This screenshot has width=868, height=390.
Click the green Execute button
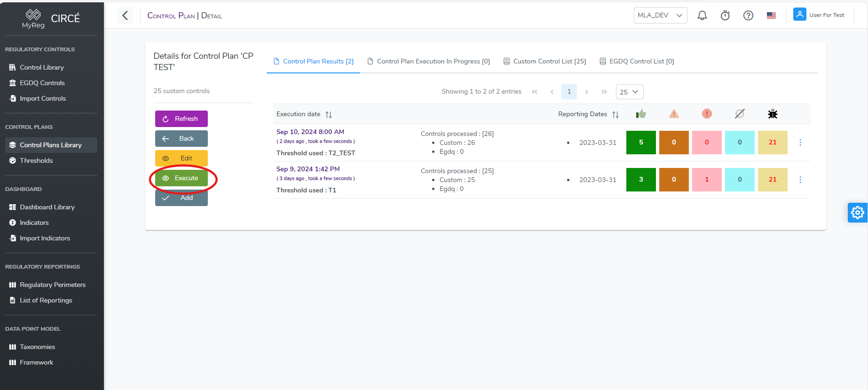[181, 178]
